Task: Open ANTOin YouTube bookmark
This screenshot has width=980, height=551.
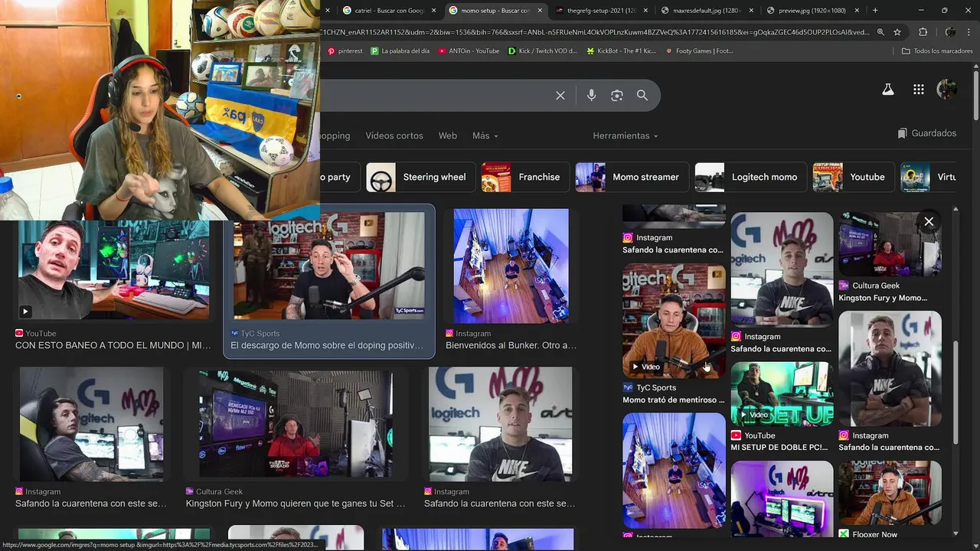Action: click(x=469, y=51)
